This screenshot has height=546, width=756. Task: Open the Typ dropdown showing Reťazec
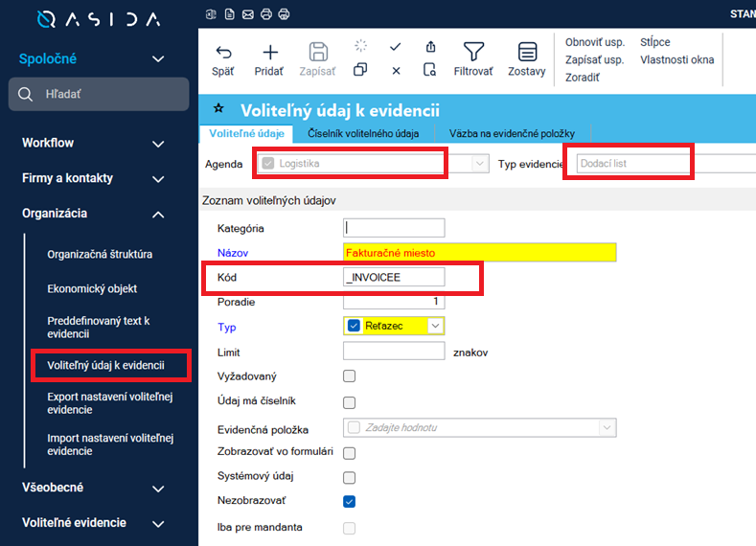(x=435, y=327)
